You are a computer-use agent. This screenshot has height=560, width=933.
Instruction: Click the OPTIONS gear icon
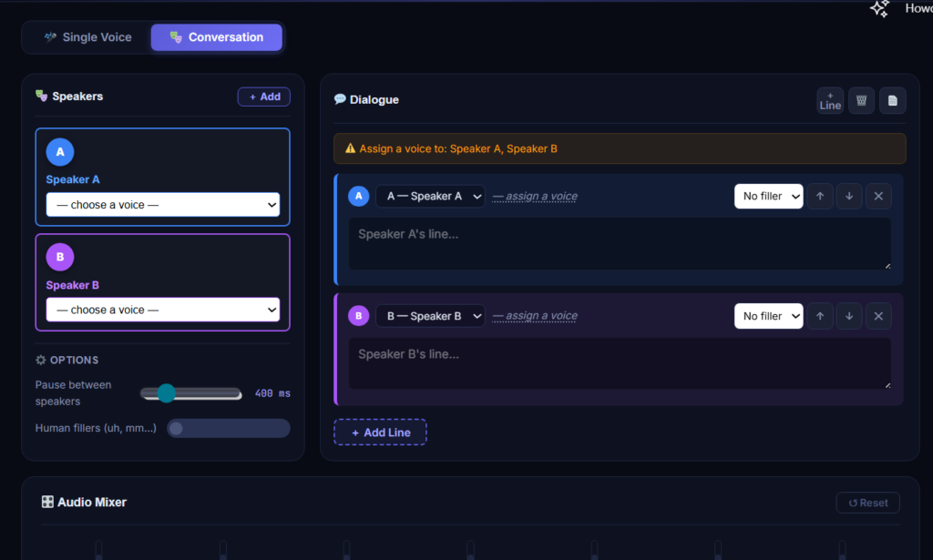tap(40, 360)
